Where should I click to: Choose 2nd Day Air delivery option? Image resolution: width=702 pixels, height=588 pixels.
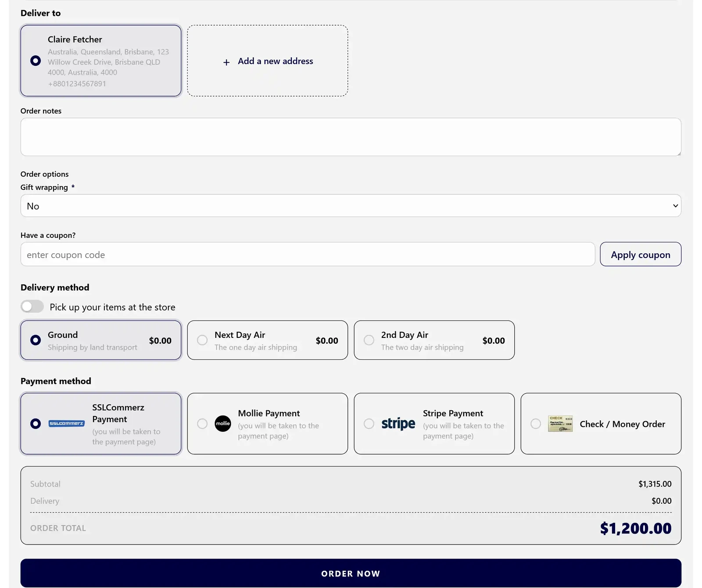tap(434, 340)
